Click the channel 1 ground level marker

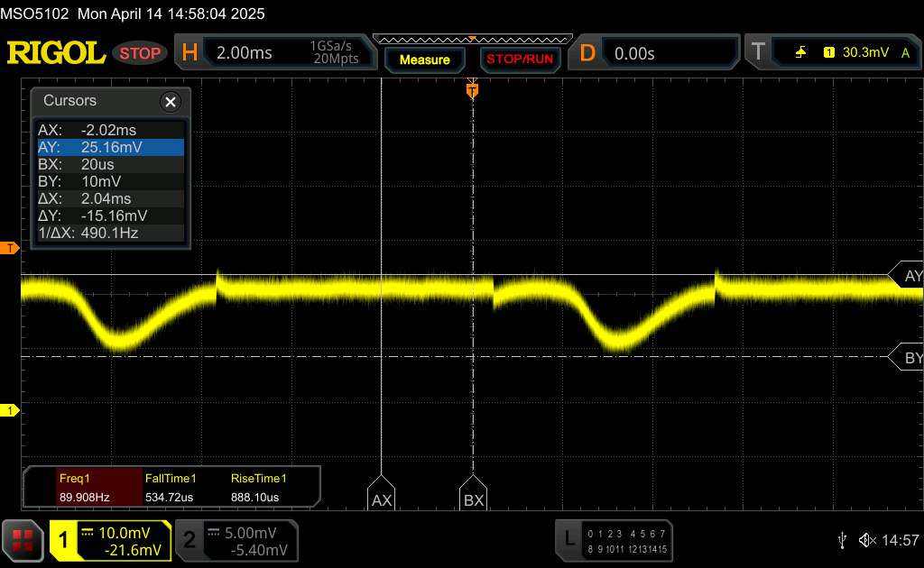point(9,411)
